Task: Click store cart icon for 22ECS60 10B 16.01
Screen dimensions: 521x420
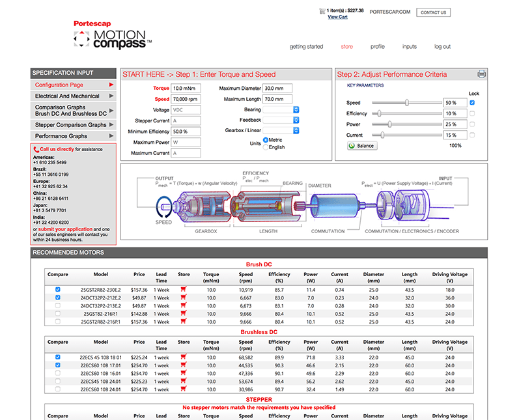Action: tap(184, 373)
